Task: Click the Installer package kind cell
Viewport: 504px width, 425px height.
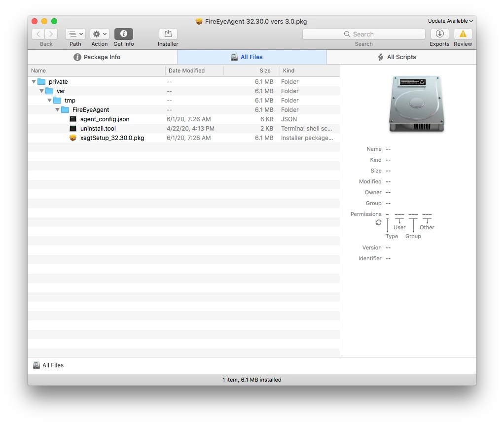Action: click(307, 138)
